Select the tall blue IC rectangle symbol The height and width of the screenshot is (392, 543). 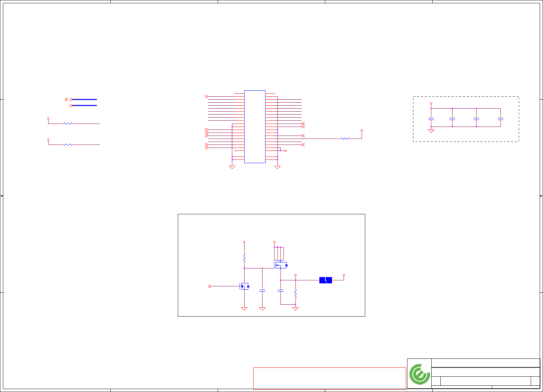click(255, 127)
